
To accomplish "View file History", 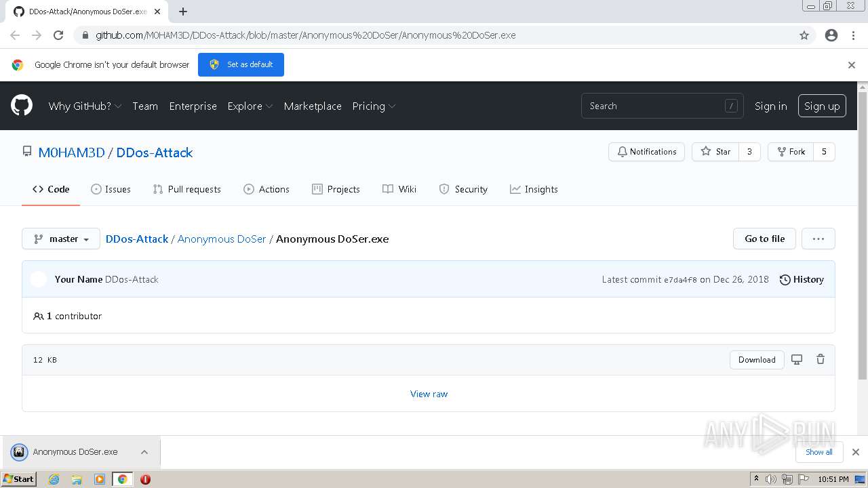I will [802, 279].
